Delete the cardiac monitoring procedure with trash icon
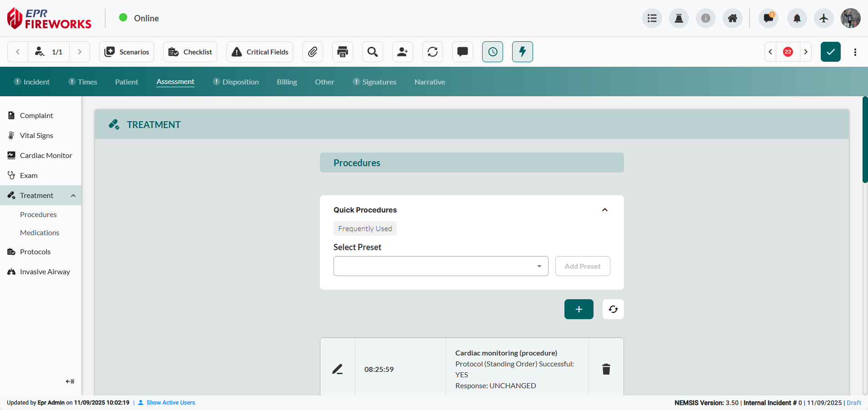The height and width of the screenshot is (410, 868). (x=606, y=369)
